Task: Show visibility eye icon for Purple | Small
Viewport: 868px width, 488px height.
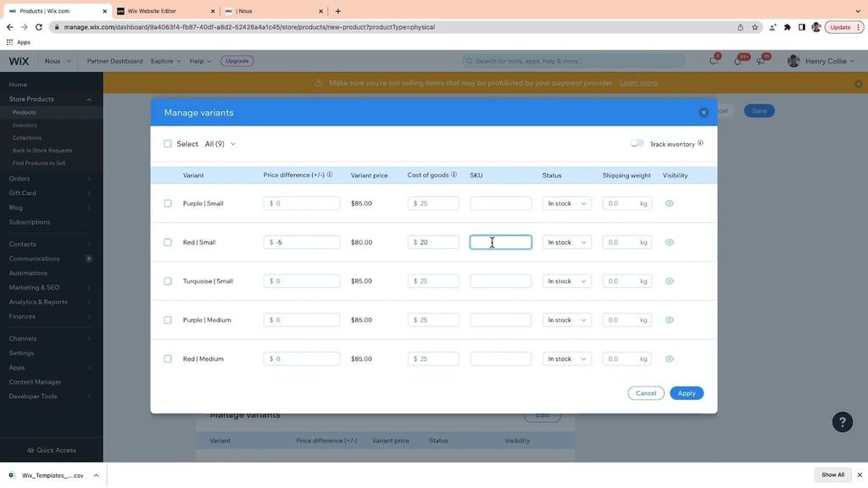Action: tap(669, 202)
